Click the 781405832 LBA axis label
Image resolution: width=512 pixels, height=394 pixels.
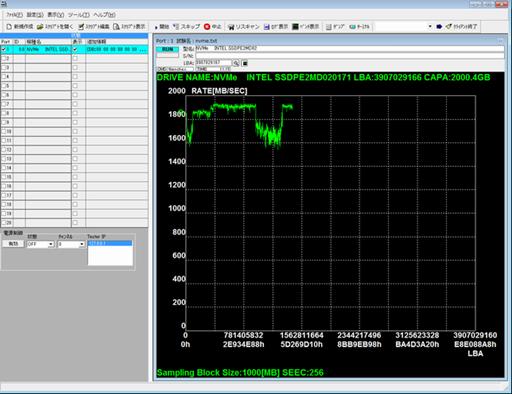pyautogui.click(x=243, y=335)
